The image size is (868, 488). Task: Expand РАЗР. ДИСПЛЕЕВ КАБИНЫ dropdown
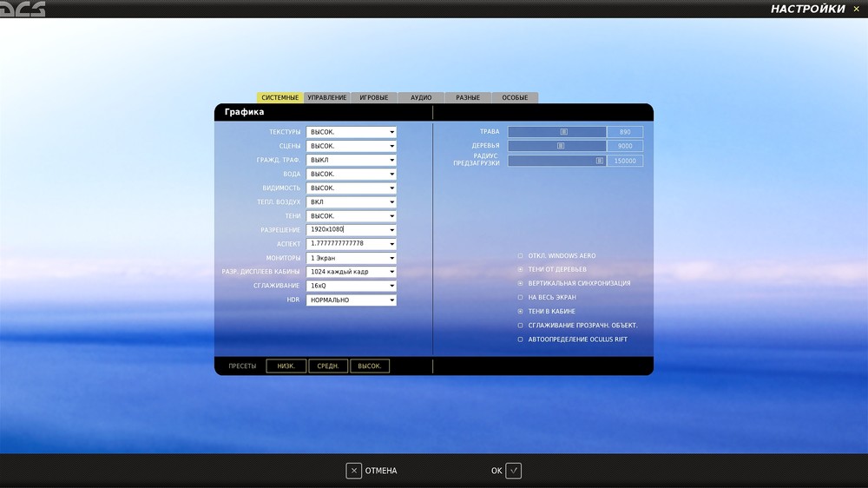[x=351, y=272]
